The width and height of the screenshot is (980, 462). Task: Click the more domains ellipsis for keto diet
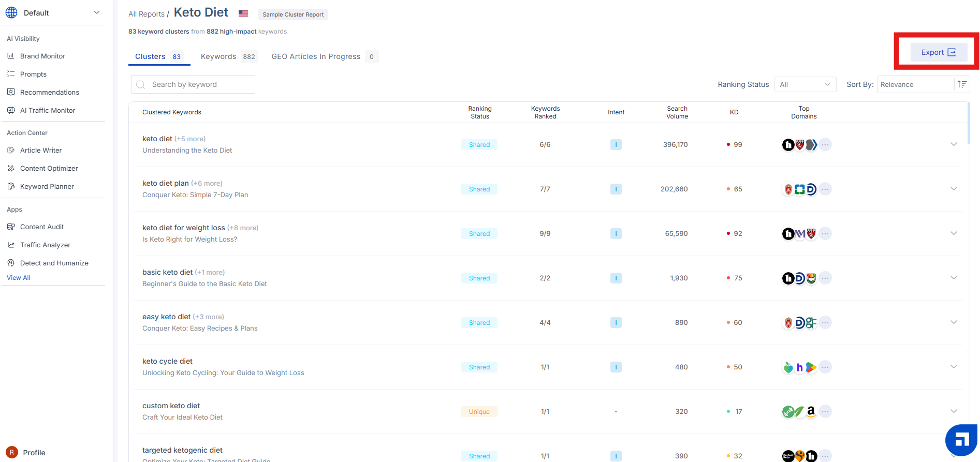(825, 145)
